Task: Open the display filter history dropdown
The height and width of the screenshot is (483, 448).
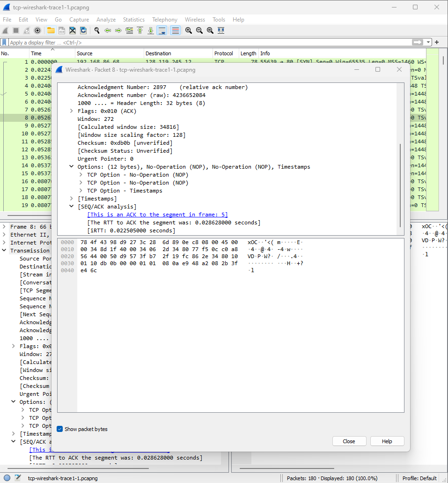Action: point(428,42)
